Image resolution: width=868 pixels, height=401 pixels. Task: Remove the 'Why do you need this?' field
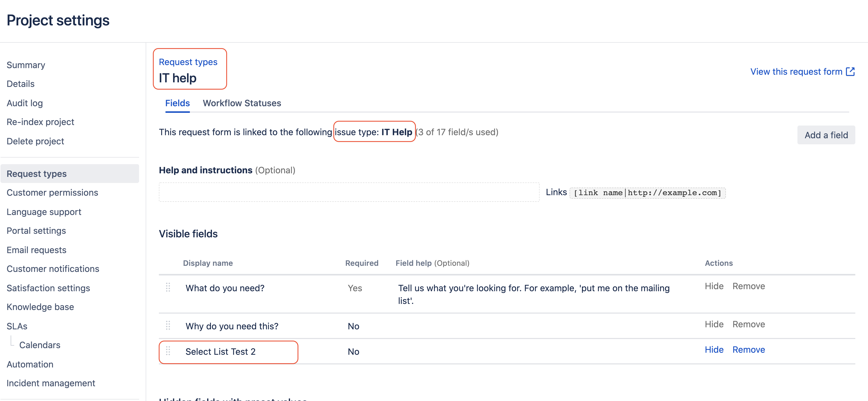(x=748, y=325)
